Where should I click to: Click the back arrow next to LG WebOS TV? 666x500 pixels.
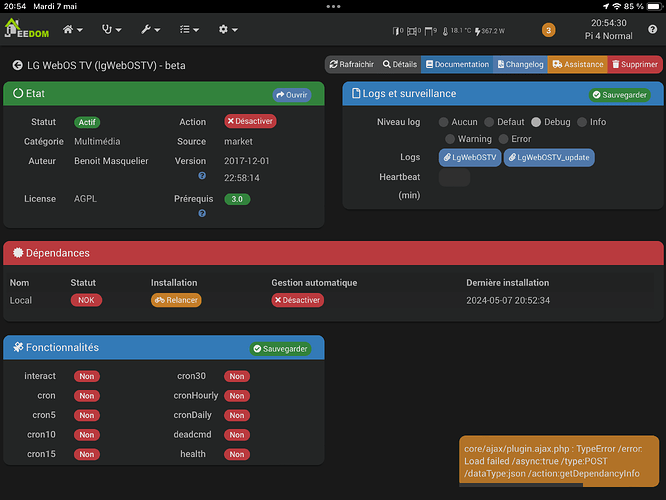click(x=17, y=65)
